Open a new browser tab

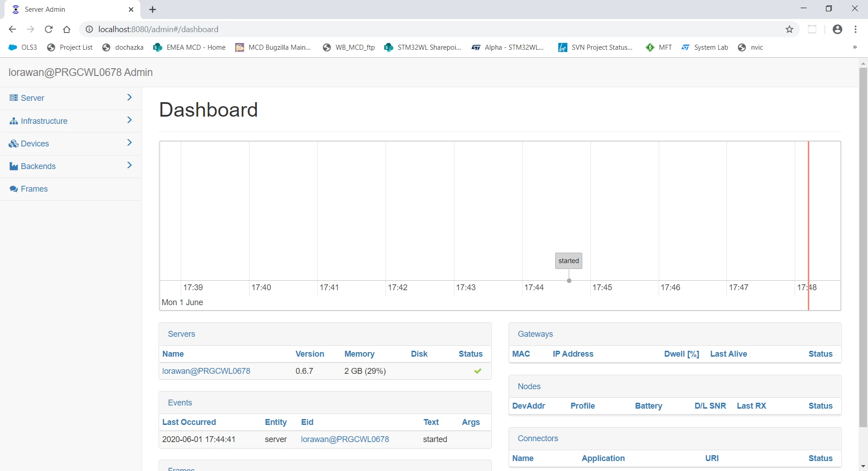coord(153,9)
